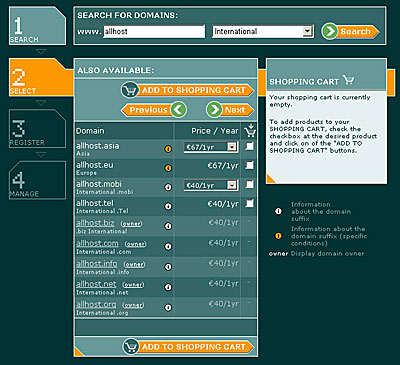Click green left arrow of Previous button

pos(179,110)
